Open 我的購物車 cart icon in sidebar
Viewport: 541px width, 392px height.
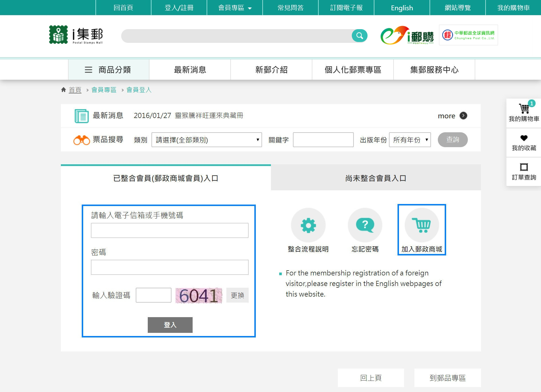tap(524, 108)
